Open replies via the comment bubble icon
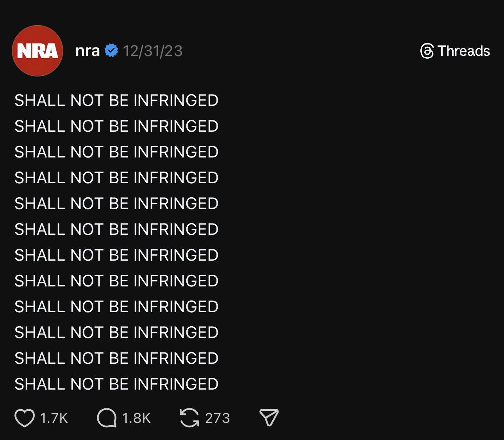This screenshot has width=504, height=440. coord(107,418)
